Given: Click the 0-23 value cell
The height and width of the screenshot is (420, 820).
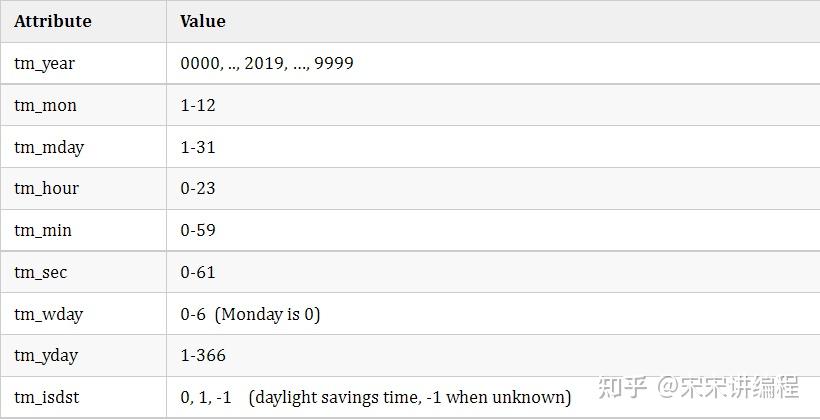Looking at the screenshot, I should tap(198, 188).
